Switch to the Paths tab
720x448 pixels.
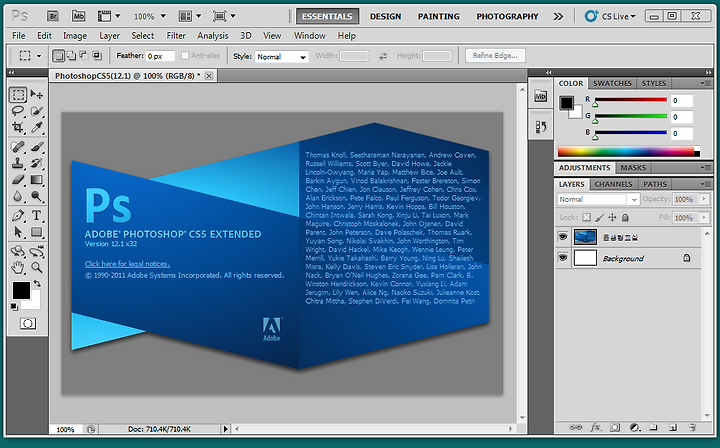point(655,184)
